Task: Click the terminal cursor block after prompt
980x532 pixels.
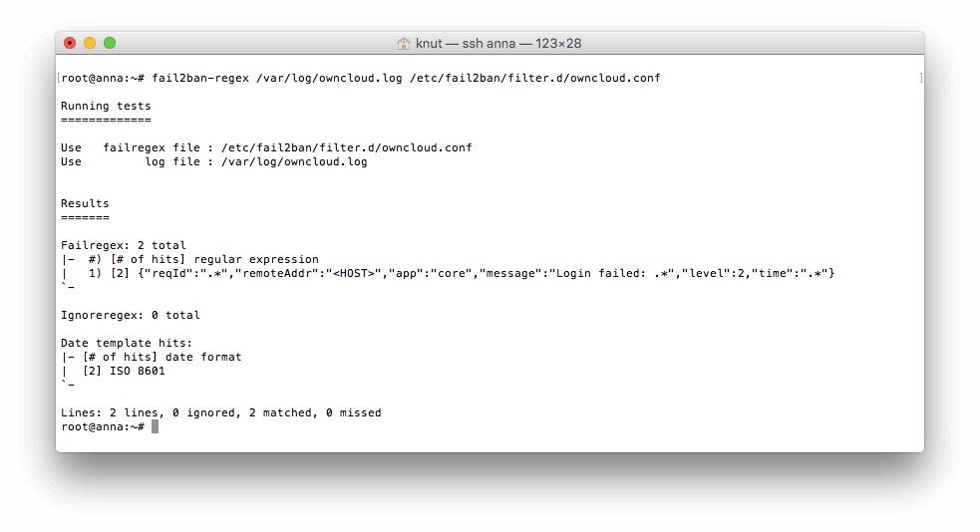Action: pyautogui.click(x=155, y=426)
